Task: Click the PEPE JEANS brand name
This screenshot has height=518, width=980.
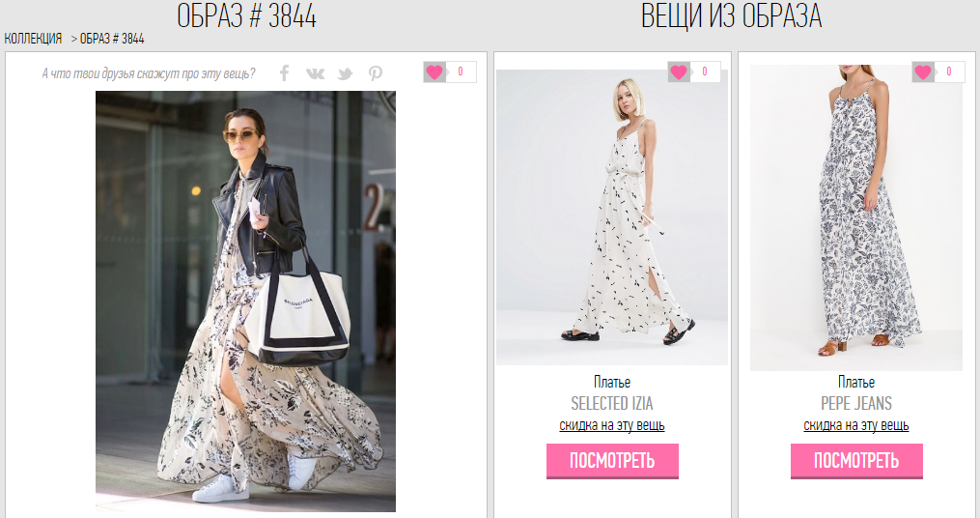Action: click(x=856, y=404)
